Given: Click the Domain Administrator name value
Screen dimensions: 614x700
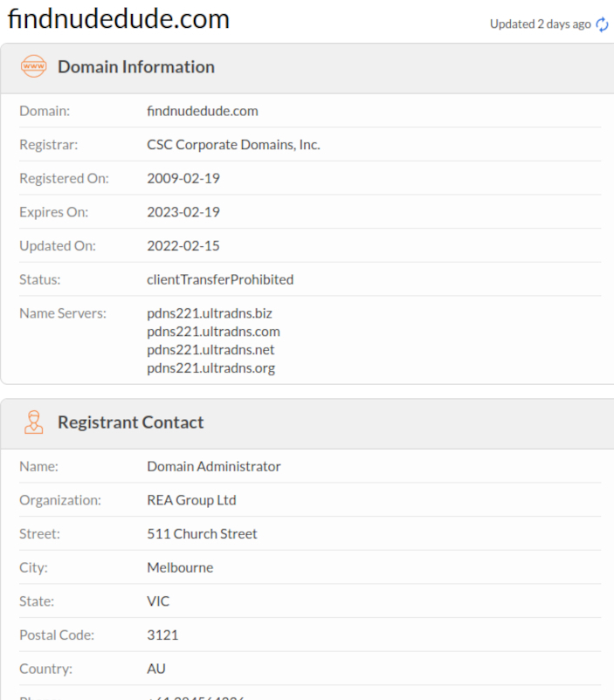Looking at the screenshot, I should [x=214, y=467].
